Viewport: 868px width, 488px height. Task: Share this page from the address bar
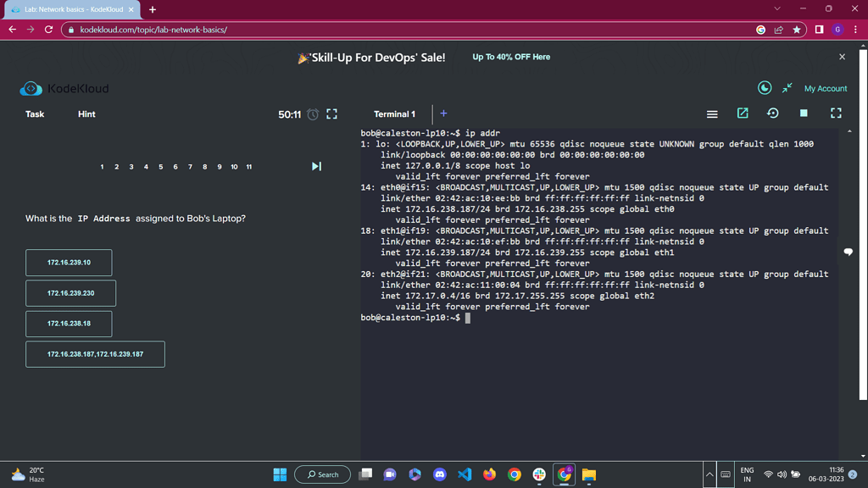[779, 30]
